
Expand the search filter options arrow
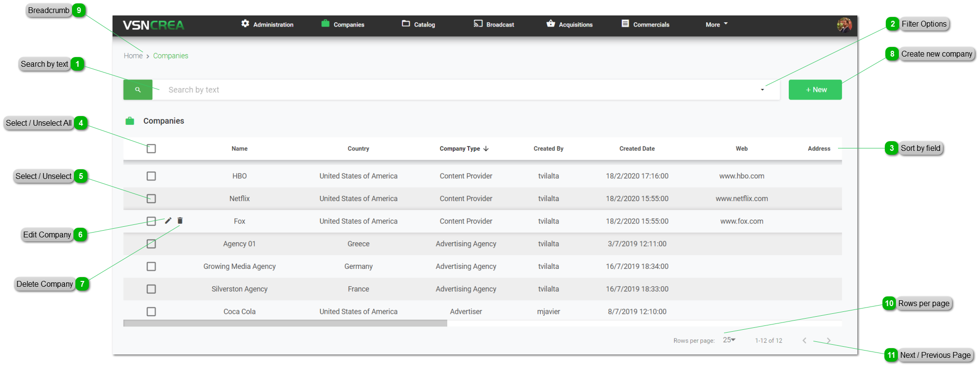(x=762, y=90)
